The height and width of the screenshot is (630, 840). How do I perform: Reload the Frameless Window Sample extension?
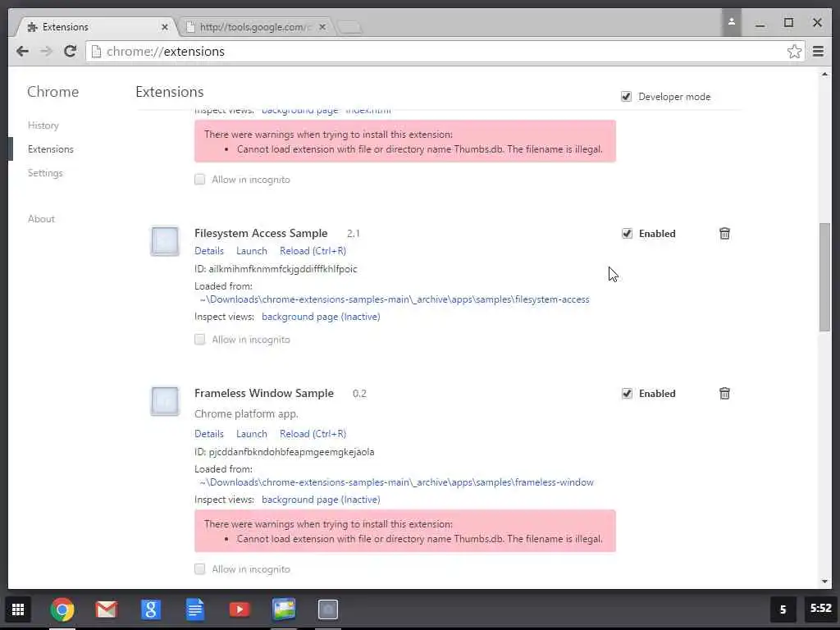tap(313, 434)
